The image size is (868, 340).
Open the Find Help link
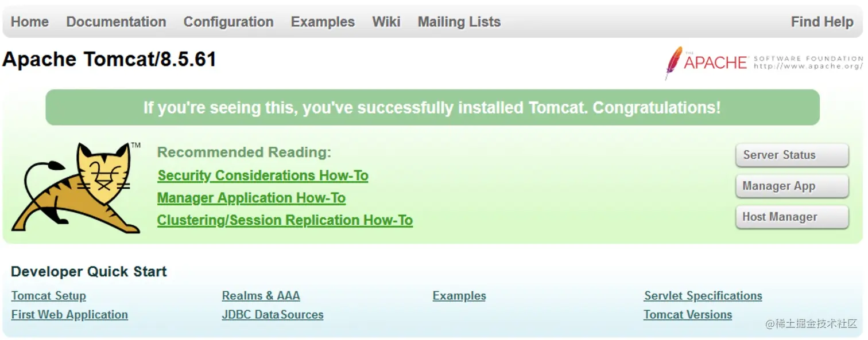click(822, 22)
